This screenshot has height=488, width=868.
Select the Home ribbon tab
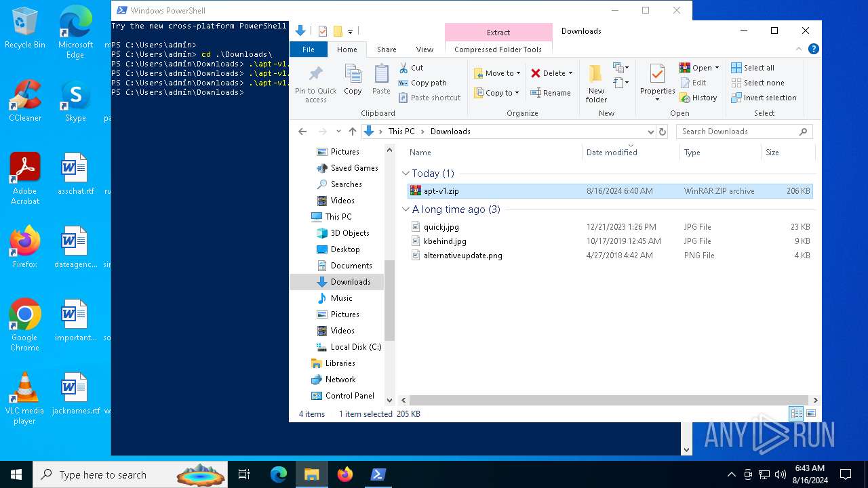point(347,49)
